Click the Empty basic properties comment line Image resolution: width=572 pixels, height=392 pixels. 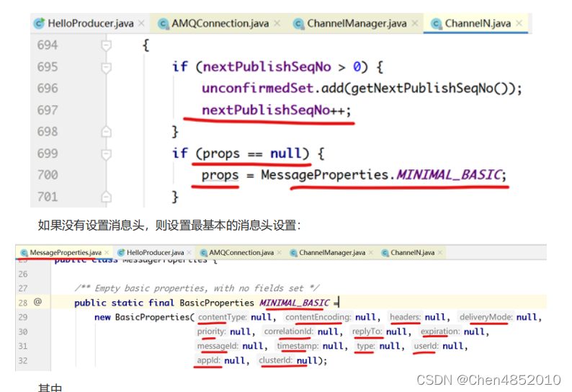[x=197, y=288]
